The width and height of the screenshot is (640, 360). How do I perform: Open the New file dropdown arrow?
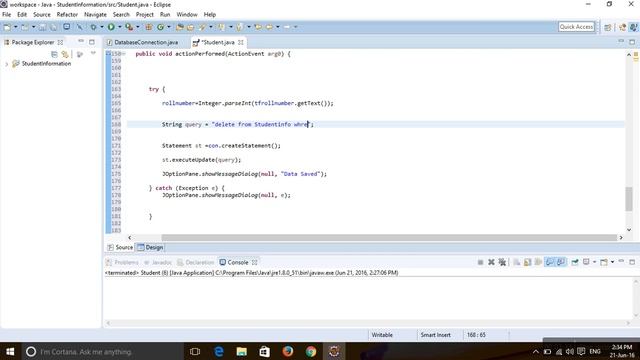click(16, 27)
